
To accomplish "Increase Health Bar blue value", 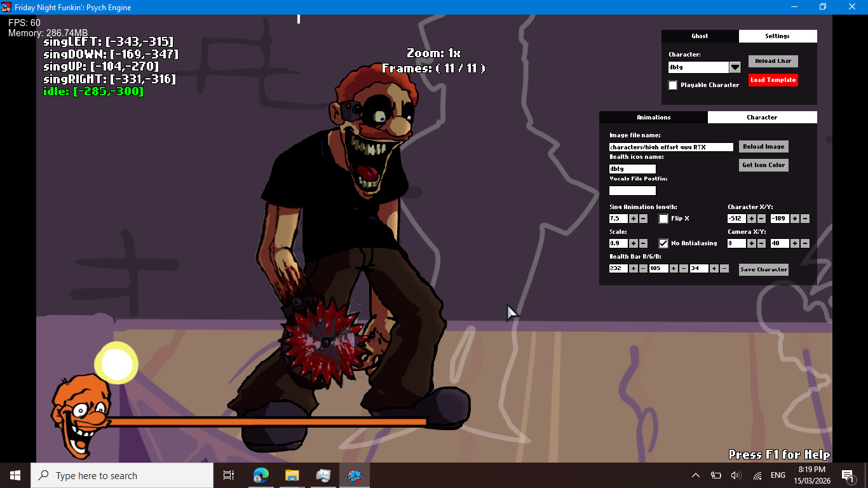I will (x=715, y=269).
